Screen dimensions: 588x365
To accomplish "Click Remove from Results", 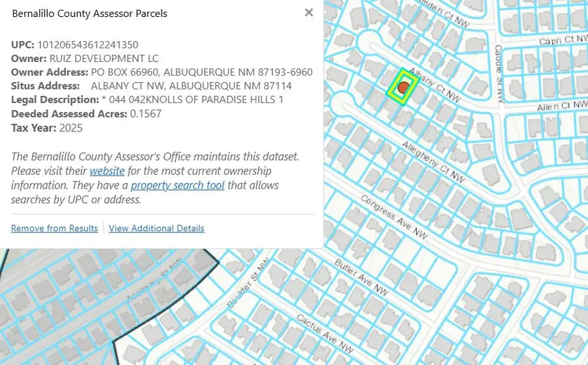I will (54, 229).
